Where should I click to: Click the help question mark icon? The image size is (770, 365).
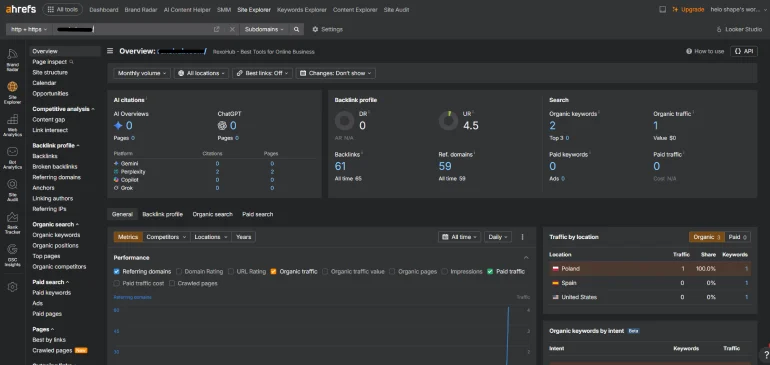point(766,356)
